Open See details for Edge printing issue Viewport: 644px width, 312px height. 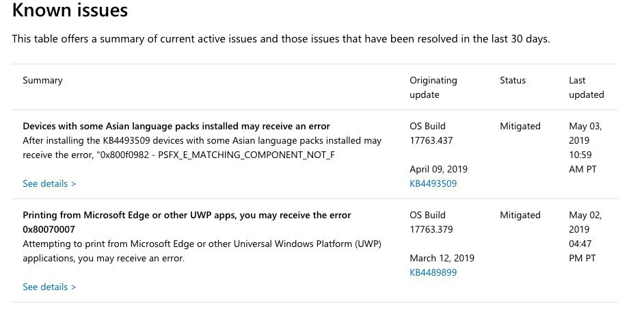49,287
